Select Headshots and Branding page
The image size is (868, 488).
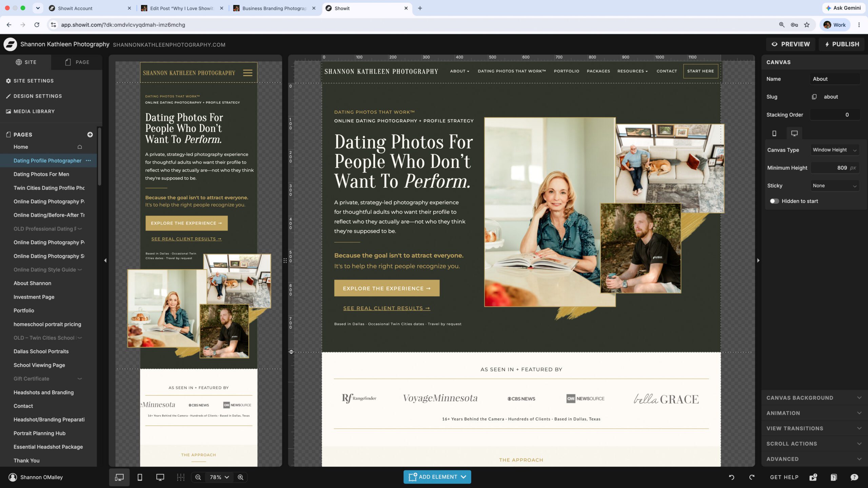(x=43, y=392)
